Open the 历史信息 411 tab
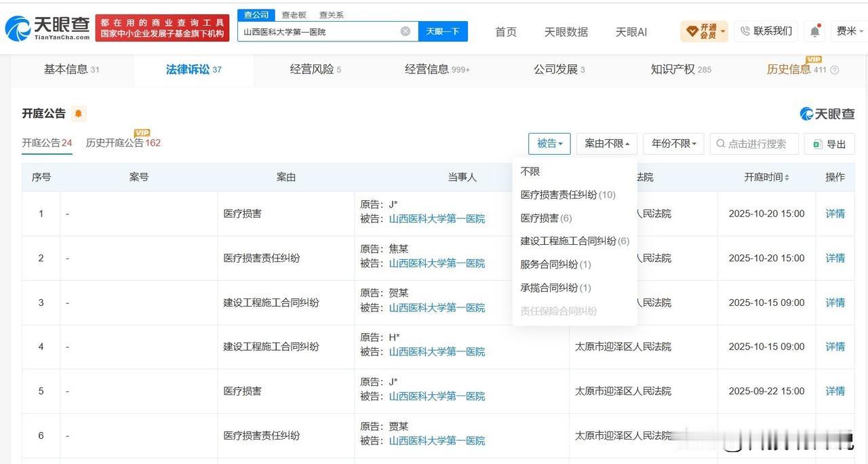This screenshot has width=868, height=464. 797,69
